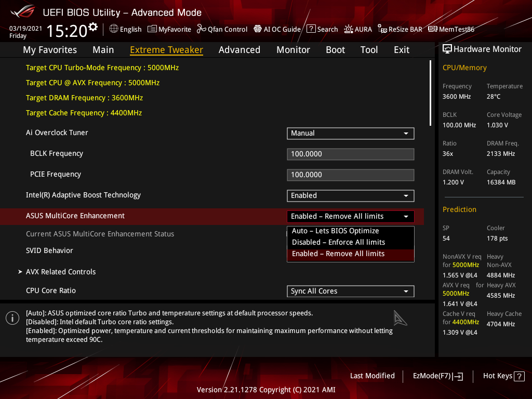532x399 pixels.
Task: Go to the Advanced tab
Action: 240,50
